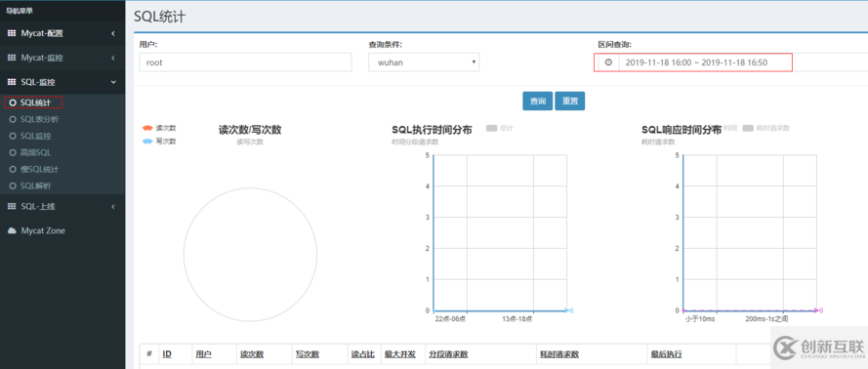The height and width of the screenshot is (369, 868).
Task: Sort table by 耗时请求数 column header
Action: coord(559,354)
